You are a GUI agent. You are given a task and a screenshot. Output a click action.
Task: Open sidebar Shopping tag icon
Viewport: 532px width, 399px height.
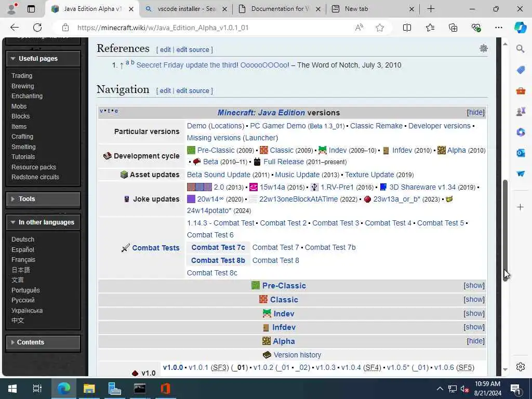click(x=521, y=70)
